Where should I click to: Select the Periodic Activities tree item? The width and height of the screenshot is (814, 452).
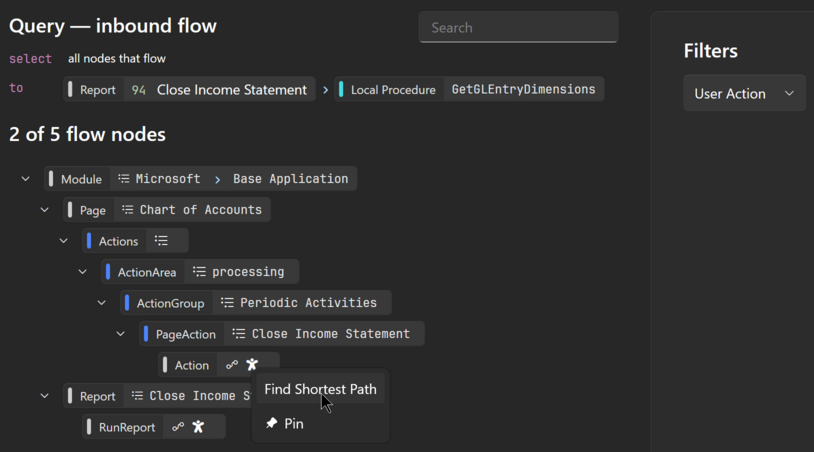tap(256, 303)
